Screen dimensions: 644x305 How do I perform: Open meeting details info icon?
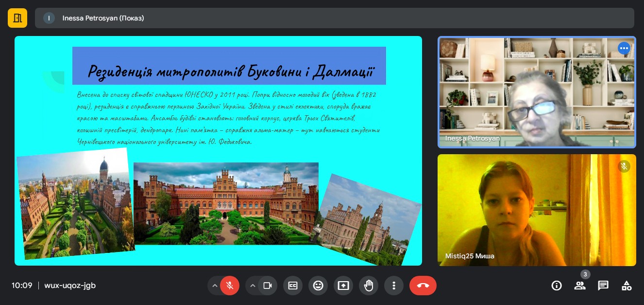coord(557,286)
